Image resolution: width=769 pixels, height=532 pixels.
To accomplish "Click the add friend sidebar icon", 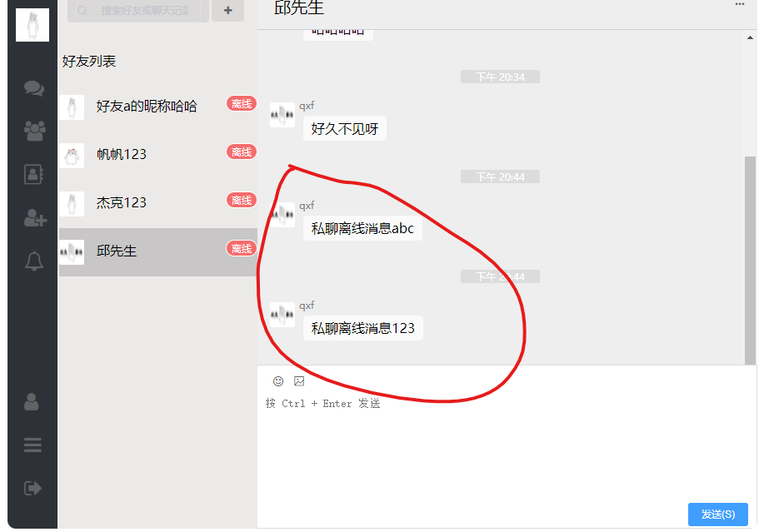I will 35,217.
